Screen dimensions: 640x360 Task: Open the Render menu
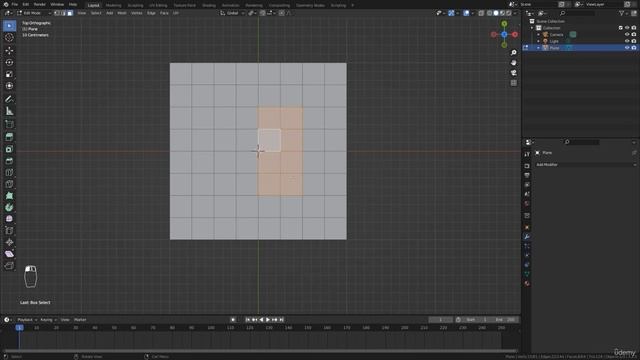[40, 4]
